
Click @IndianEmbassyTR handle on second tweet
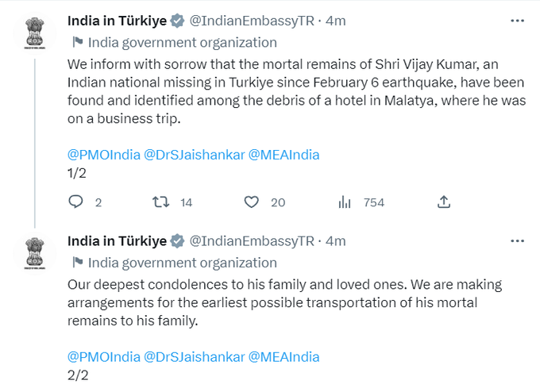[252, 241]
